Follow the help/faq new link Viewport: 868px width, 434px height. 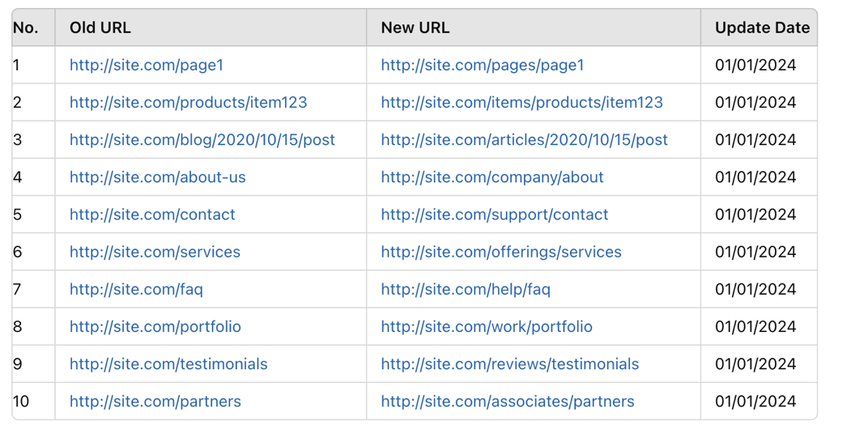(x=466, y=289)
